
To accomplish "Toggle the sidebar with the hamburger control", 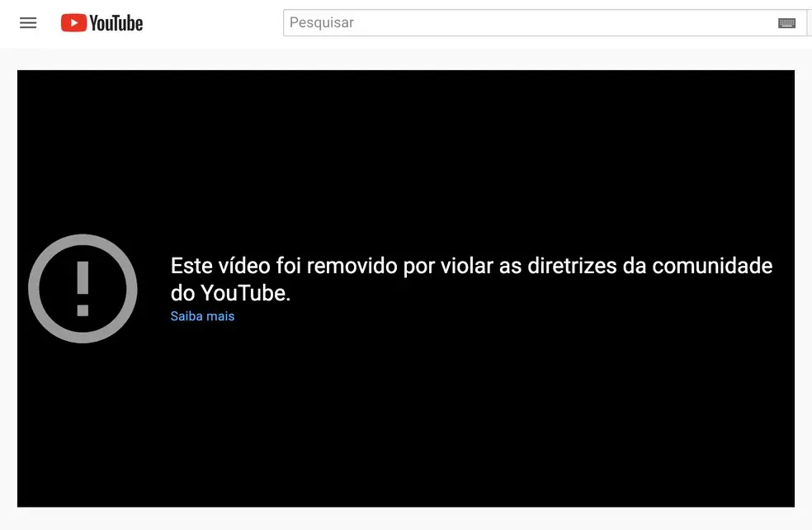I will click(x=28, y=23).
